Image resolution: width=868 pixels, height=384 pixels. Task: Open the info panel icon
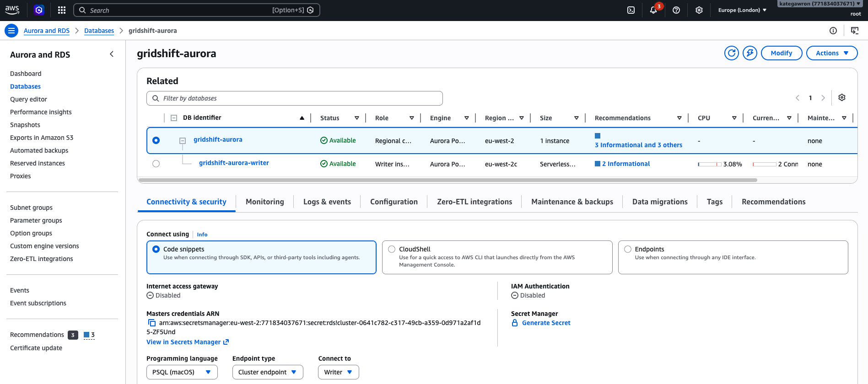(x=833, y=31)
